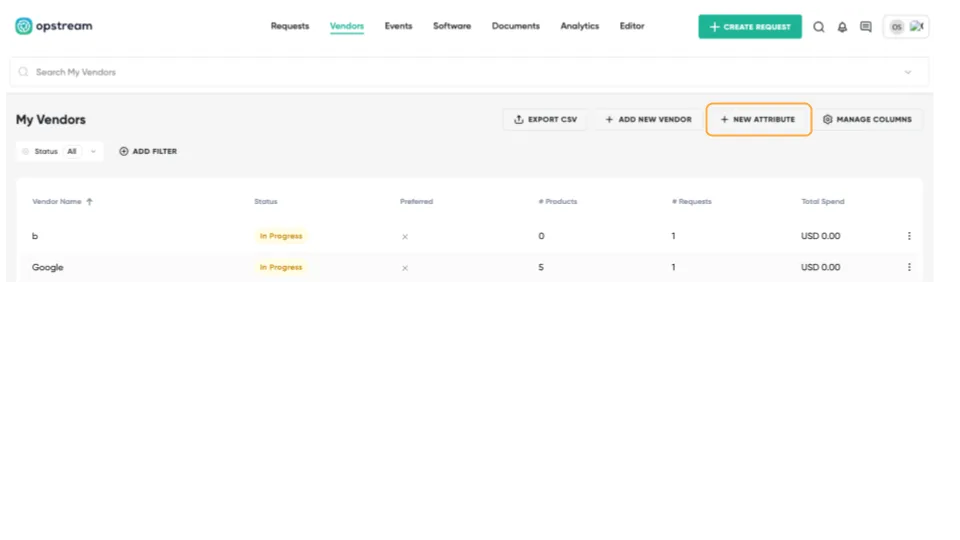Click the # Products column header

(x=558, y=201)
